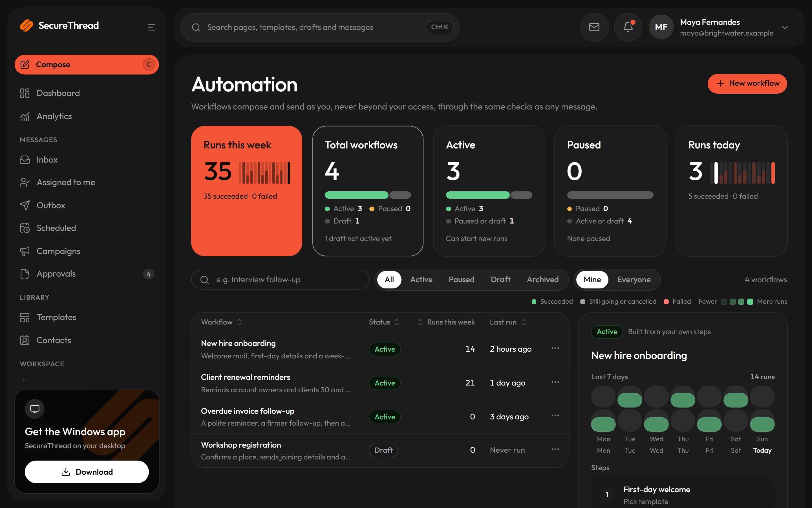Viewport: 812px width, 508px height.
Task: Open the First-day welcome step
Action: 683,492
